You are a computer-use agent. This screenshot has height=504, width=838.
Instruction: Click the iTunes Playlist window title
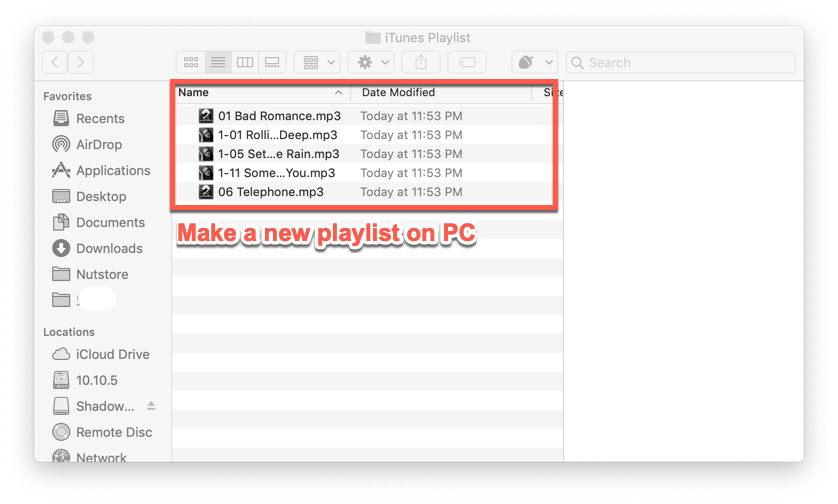coord(427,37)
